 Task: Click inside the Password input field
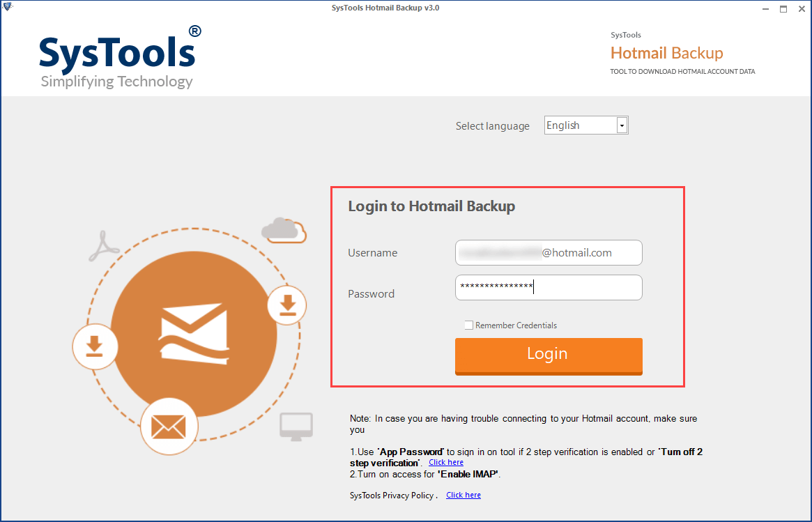(548, 287)
